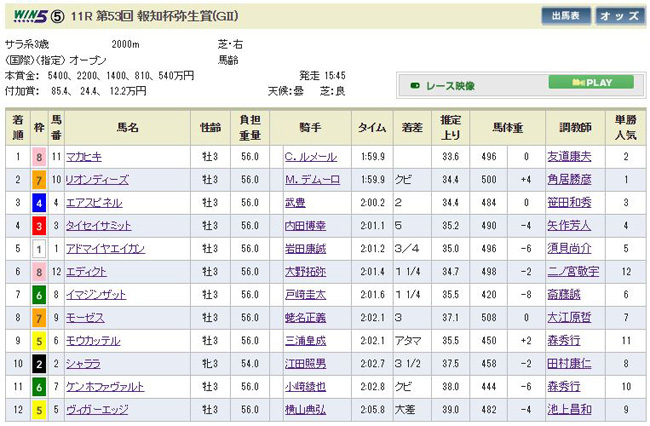Click the black frame badge beside シャララ
Screen dimensions: 650x426
point(39,363)
